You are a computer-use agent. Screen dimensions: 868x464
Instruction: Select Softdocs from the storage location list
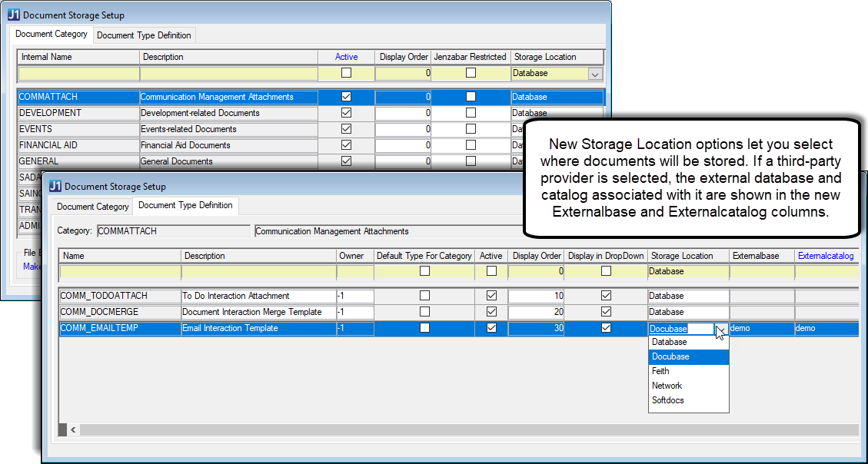(667, 400)
